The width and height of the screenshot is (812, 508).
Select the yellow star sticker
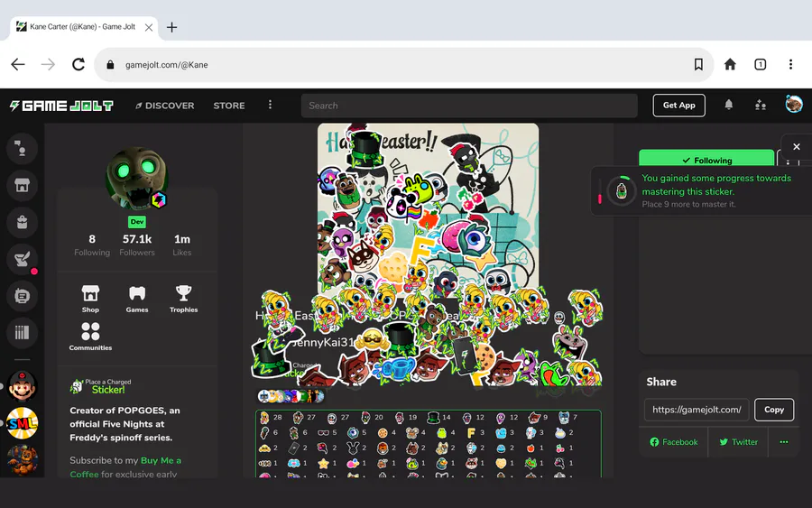click(328, 463)
